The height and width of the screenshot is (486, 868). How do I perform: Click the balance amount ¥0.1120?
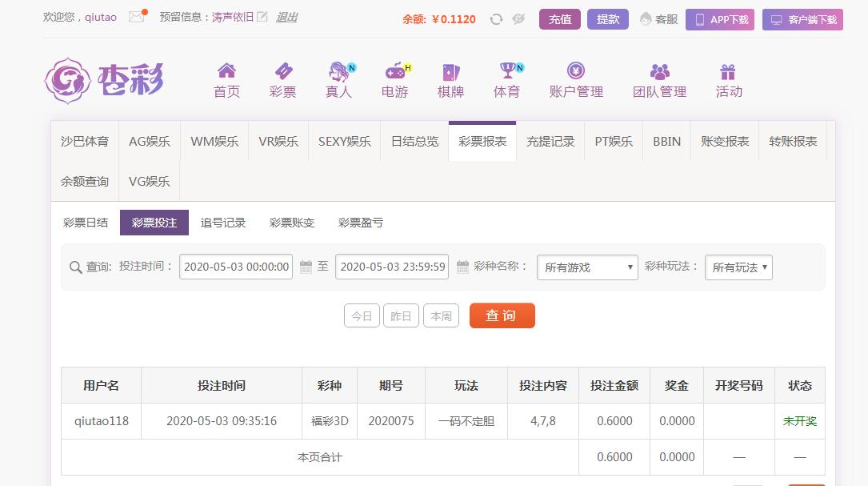click(454, 19)
